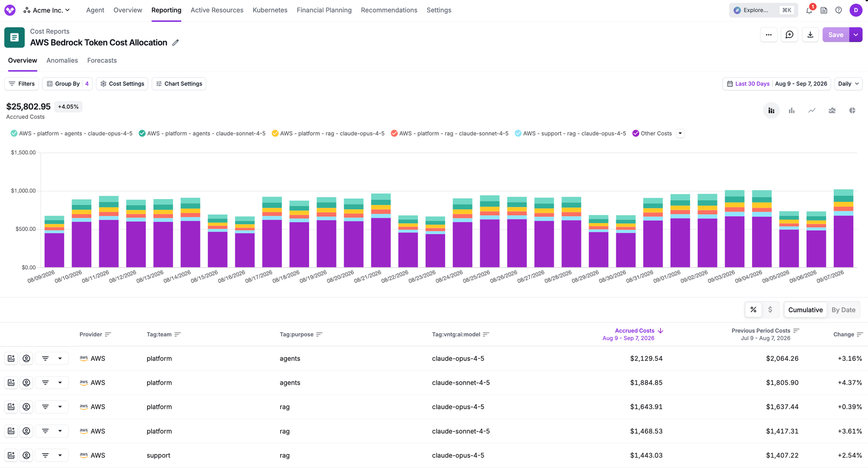This screenshot has height=468, width=868.
Task: Open user icon for agents claude-opus-4-5 row
Action: [x=27, y=359]
